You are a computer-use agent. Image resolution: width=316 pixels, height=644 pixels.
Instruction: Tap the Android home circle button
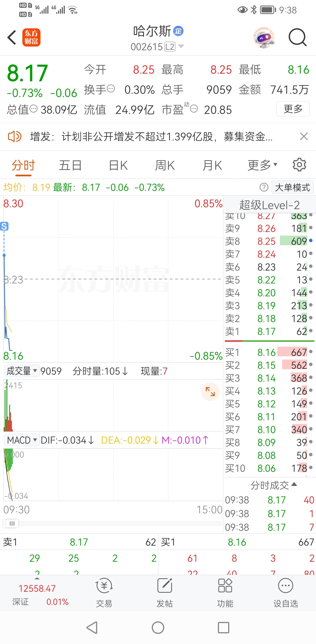click(x=158, y=628)
